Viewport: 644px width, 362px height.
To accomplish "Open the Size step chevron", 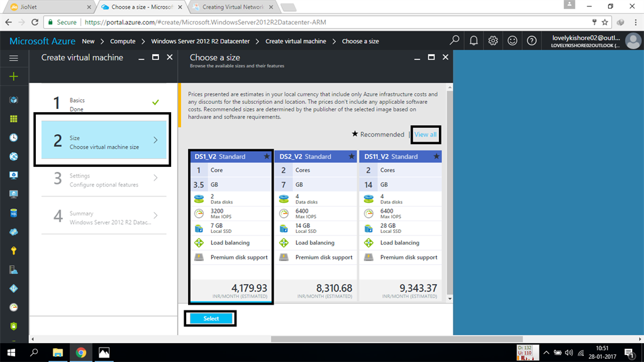I will point(156,140).
